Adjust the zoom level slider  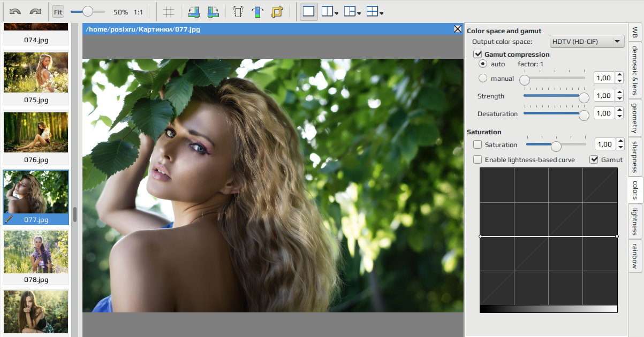pos(87,11)
